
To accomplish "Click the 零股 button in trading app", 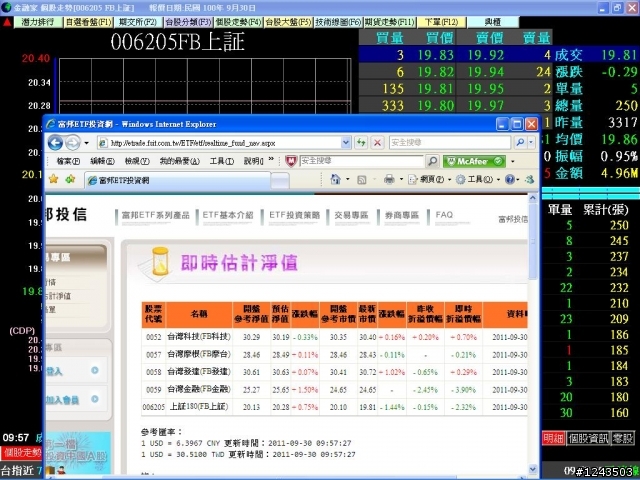I will point(623,438).
